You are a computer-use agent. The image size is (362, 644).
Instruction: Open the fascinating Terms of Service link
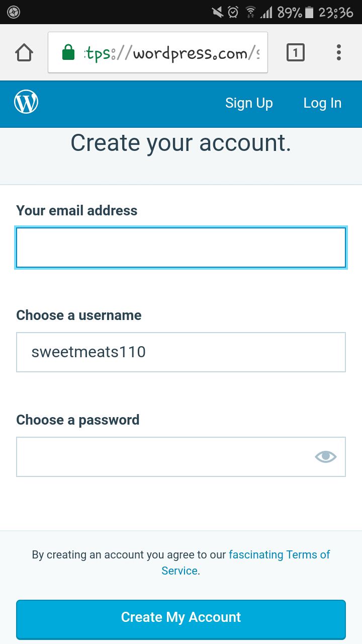tap(279, 555)
